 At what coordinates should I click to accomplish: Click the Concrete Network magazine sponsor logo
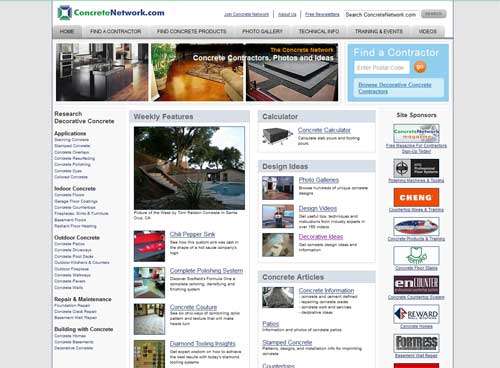coord(416,133)
